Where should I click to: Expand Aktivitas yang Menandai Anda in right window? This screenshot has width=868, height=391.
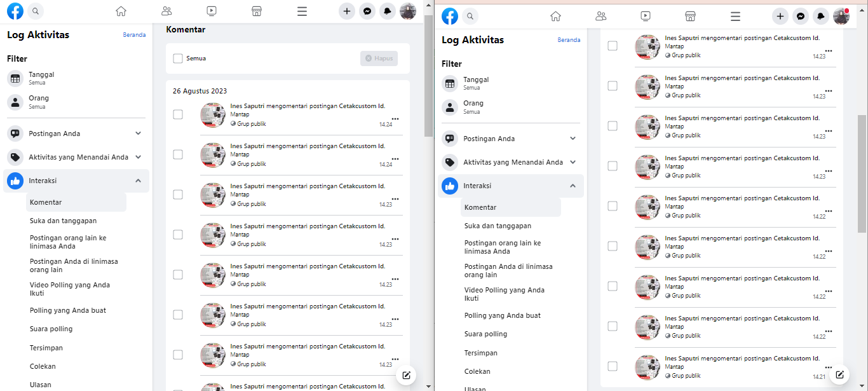tap(573, 162)
